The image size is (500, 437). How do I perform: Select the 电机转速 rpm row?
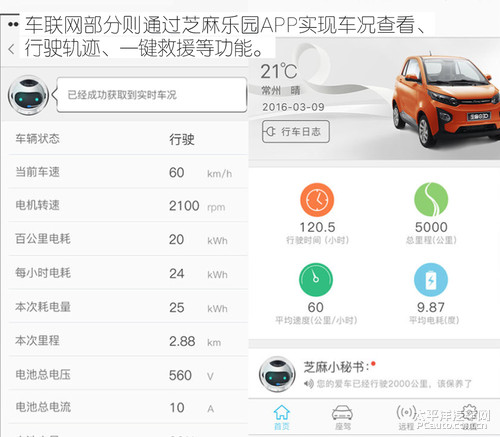tap(128, 205)
